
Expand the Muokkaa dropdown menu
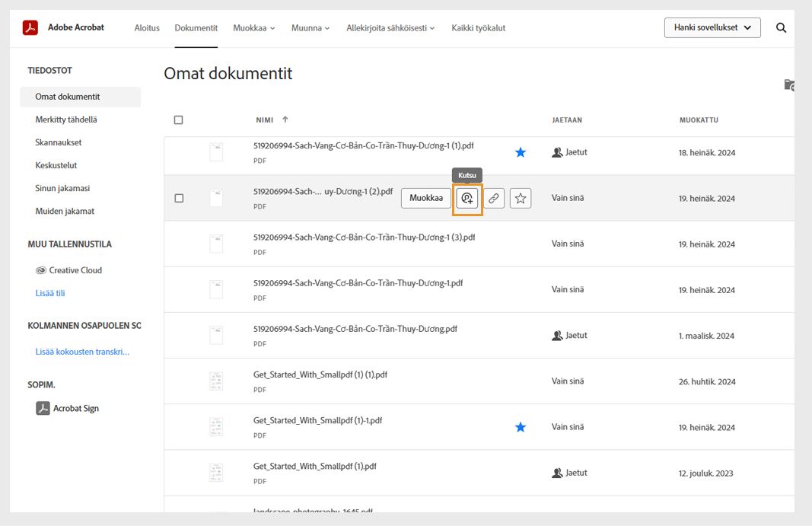(x=254, y=28)
